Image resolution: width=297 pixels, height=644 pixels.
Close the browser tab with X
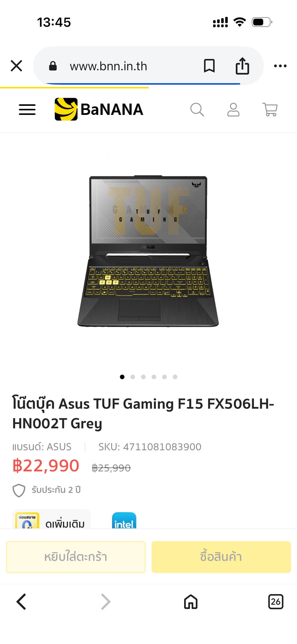[16, 66]
